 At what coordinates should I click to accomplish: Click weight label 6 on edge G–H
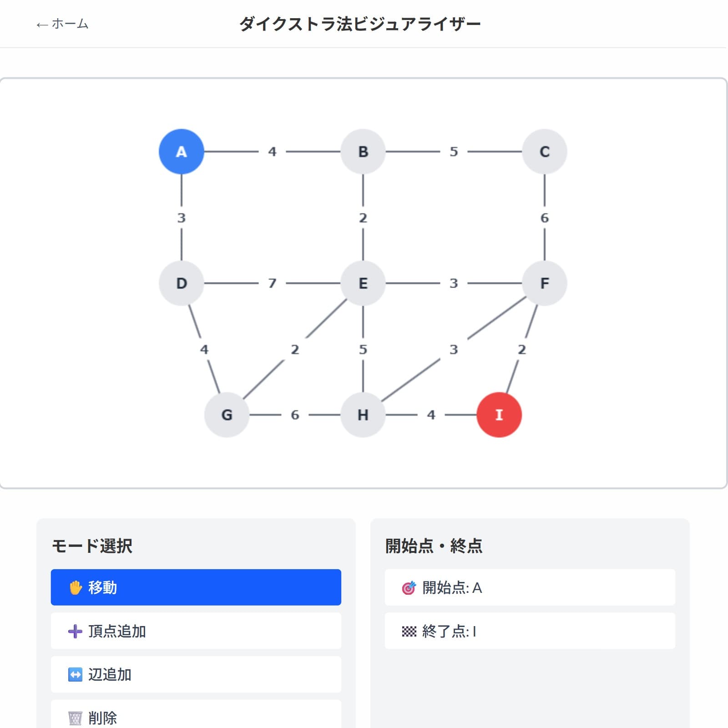[295, 415]
